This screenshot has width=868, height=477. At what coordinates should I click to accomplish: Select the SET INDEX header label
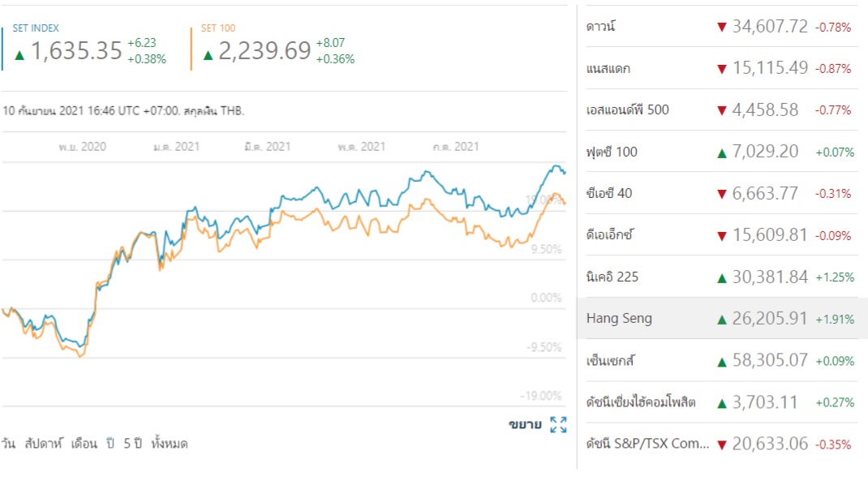(x=36, y=28)
